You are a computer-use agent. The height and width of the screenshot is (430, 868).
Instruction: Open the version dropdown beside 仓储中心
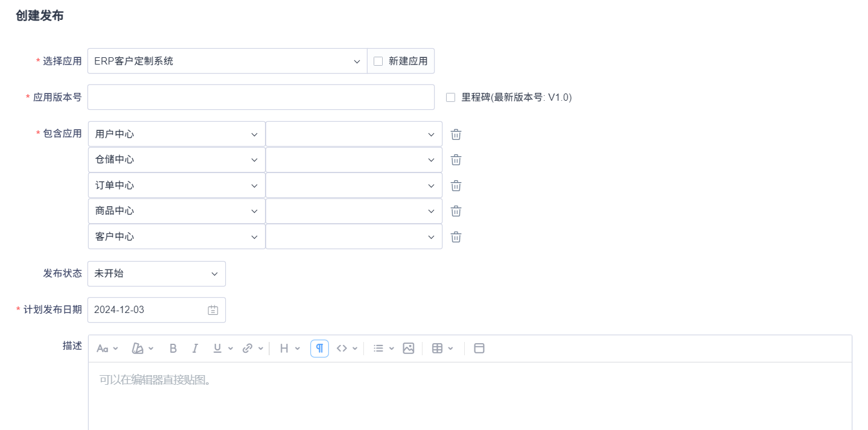click(354, 160)
